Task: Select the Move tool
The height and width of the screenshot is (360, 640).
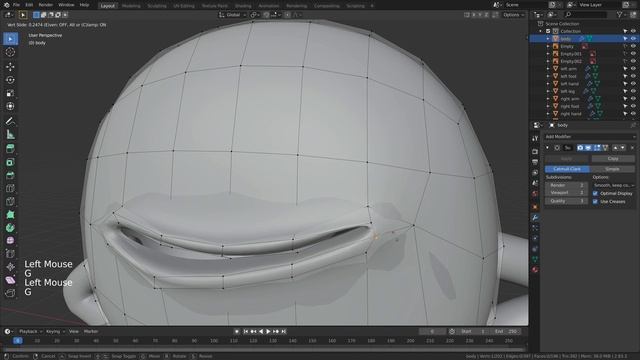Action: pos(11,66)
